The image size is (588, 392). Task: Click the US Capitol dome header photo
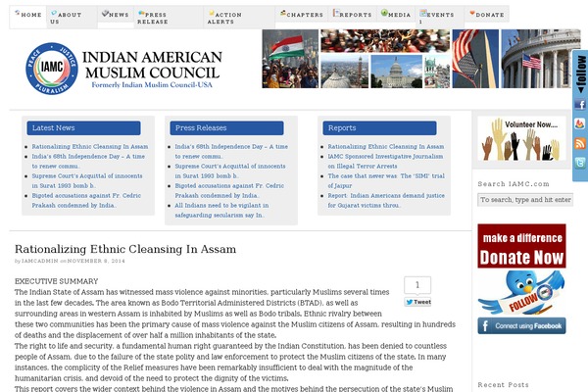(396, 72)
